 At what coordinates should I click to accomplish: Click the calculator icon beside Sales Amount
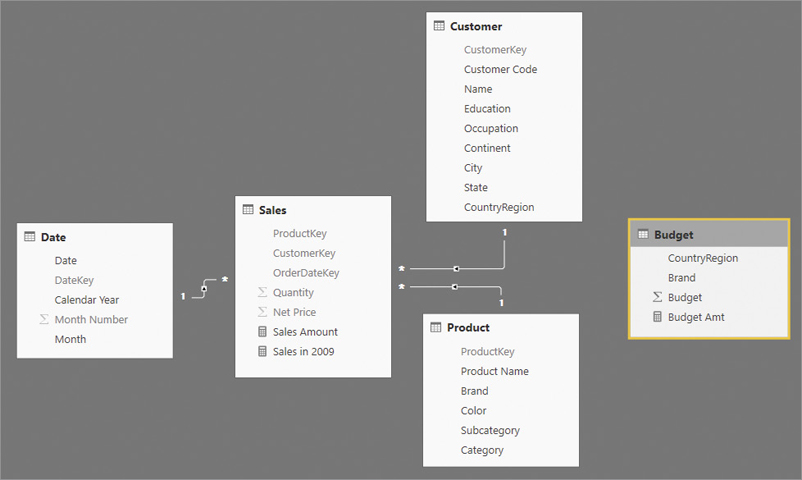pyautogui.click(x=262, y=332)
